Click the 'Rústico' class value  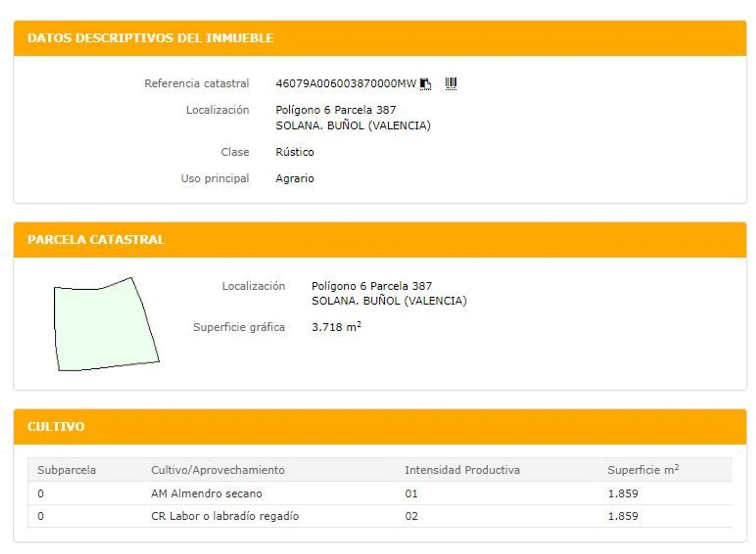[x=294, y=152]
